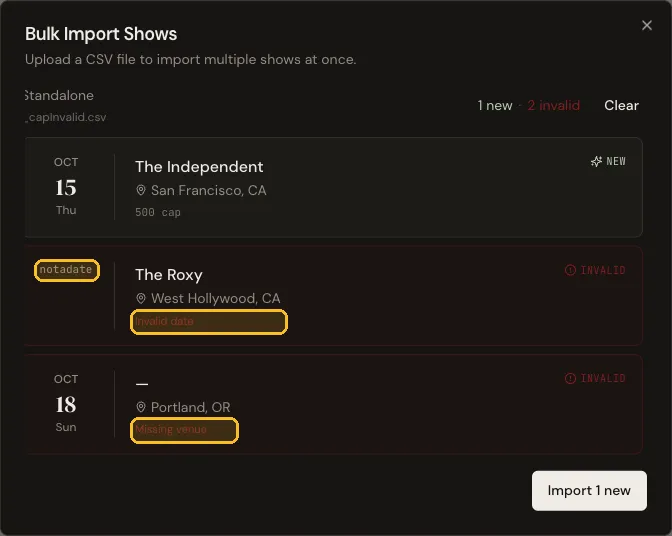Click the Oct 15 date block

pos(66,186)
